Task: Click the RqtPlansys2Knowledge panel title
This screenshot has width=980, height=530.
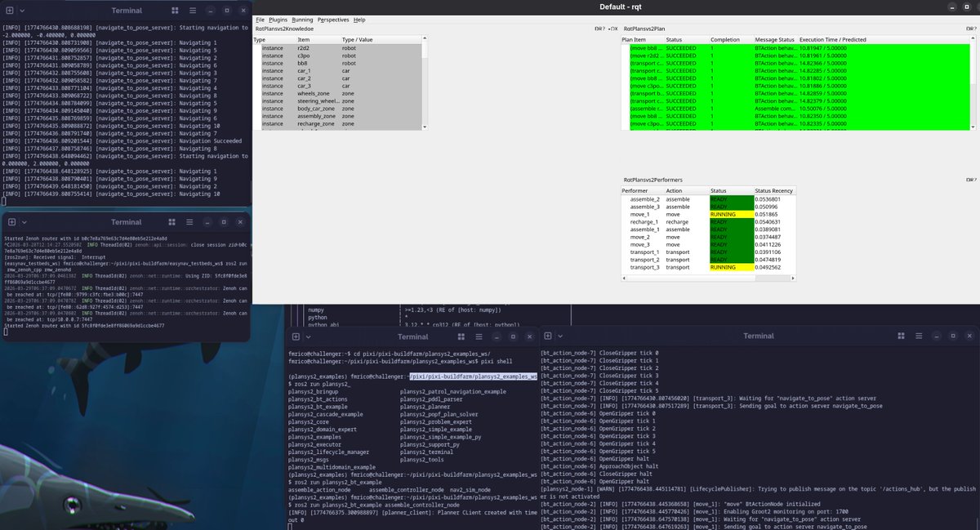Action: coord(283,29)
